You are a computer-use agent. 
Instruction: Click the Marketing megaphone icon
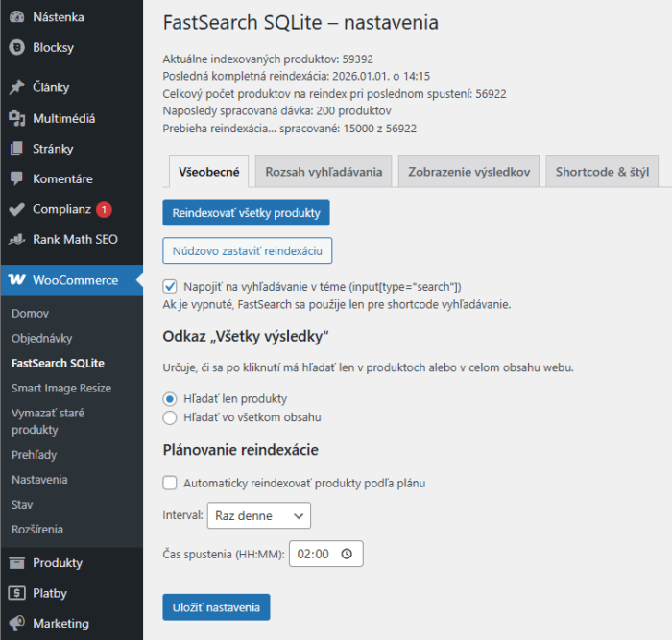[16, 624]
